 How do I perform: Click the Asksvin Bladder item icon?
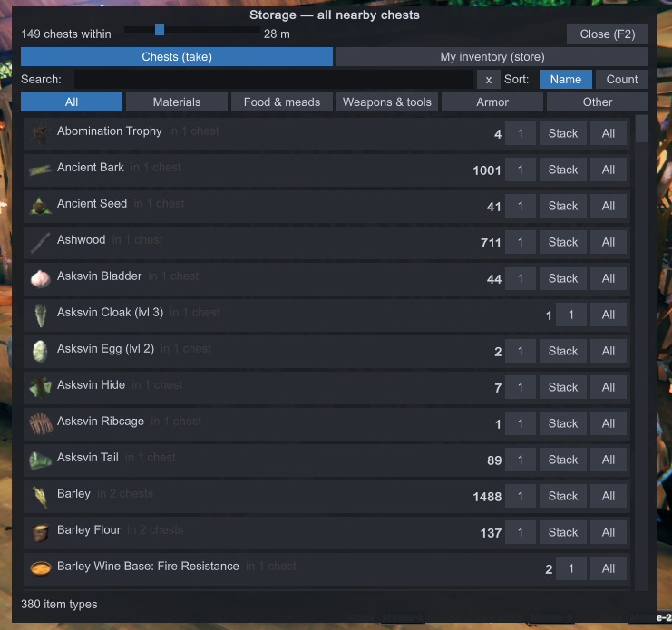(x=41, y=279)
